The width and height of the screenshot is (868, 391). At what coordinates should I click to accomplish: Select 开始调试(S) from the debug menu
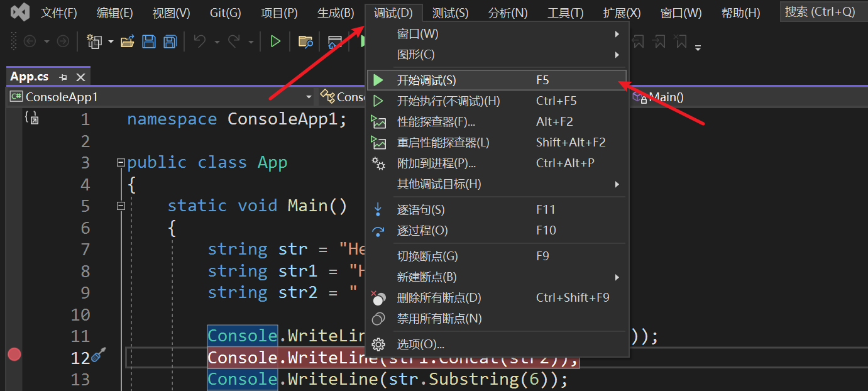[x=426, y=80]
